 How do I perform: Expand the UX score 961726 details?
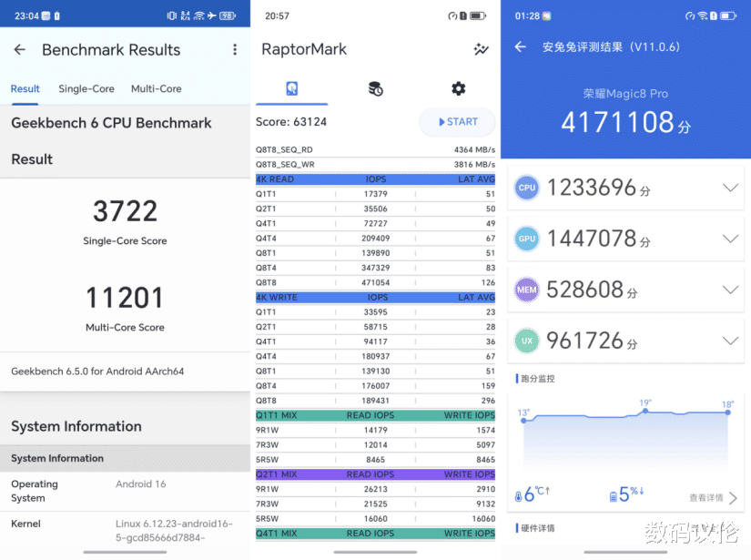[730, 341]
